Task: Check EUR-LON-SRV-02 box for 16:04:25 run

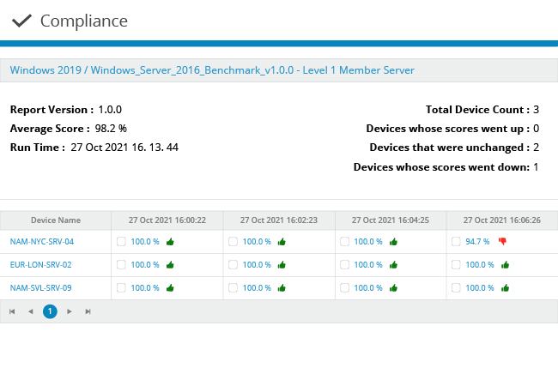Action: tap(344, 265)
